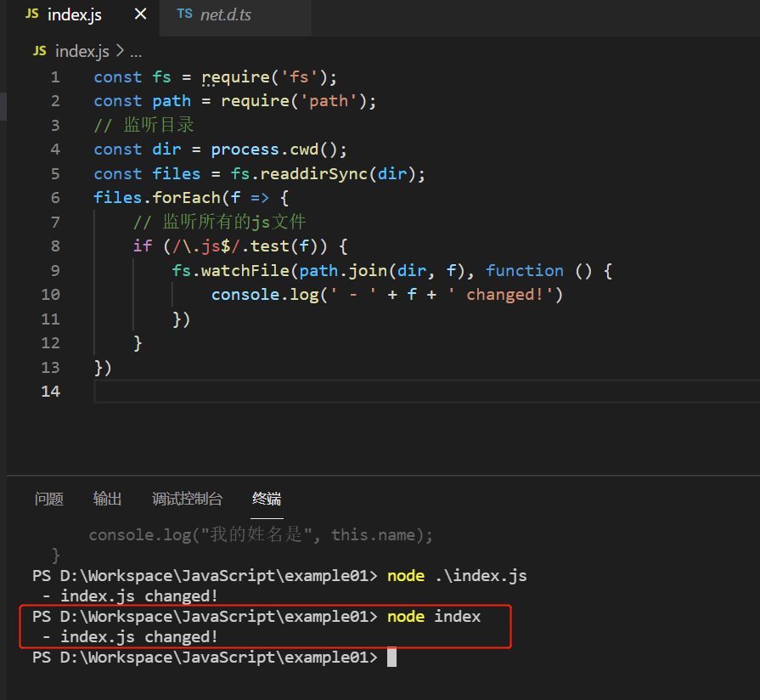Place cursor on empty line 14
This screenshot has height=700, width=760.
tap(426, 392)
